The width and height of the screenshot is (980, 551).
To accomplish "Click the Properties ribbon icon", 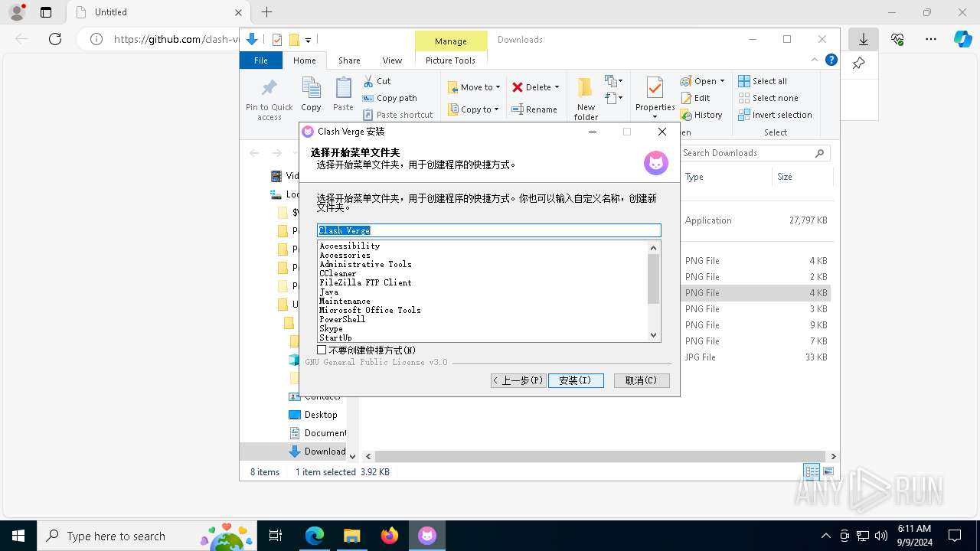I will pyautogui.click(x=655, y=88).
